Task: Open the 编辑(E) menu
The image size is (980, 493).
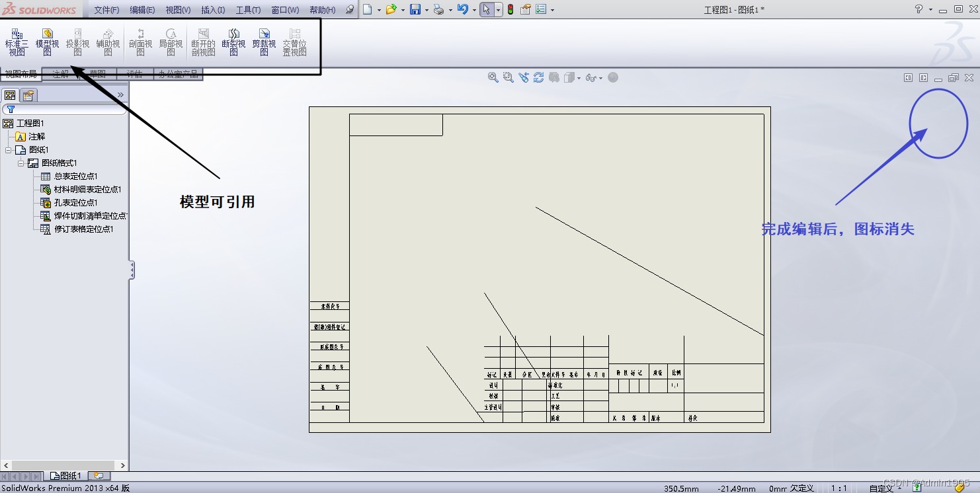Action: pos(142,10)
